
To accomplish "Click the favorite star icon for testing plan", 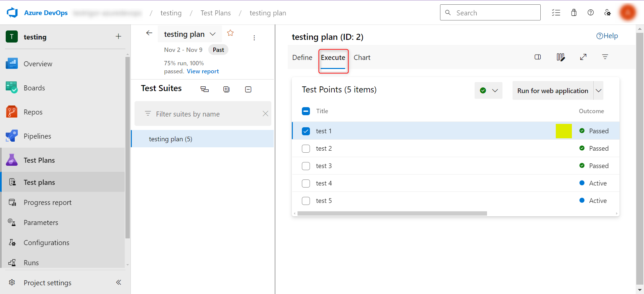I will (230, 33).
